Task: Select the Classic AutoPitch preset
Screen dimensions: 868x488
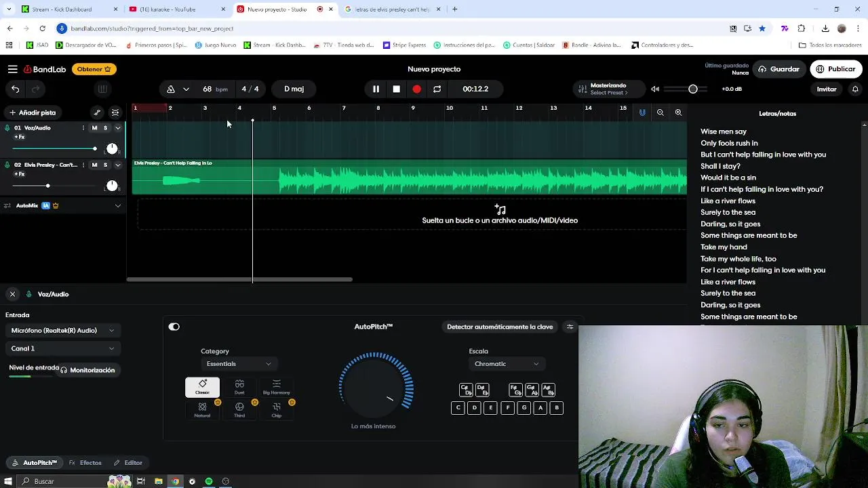Action: click(202, 387)
